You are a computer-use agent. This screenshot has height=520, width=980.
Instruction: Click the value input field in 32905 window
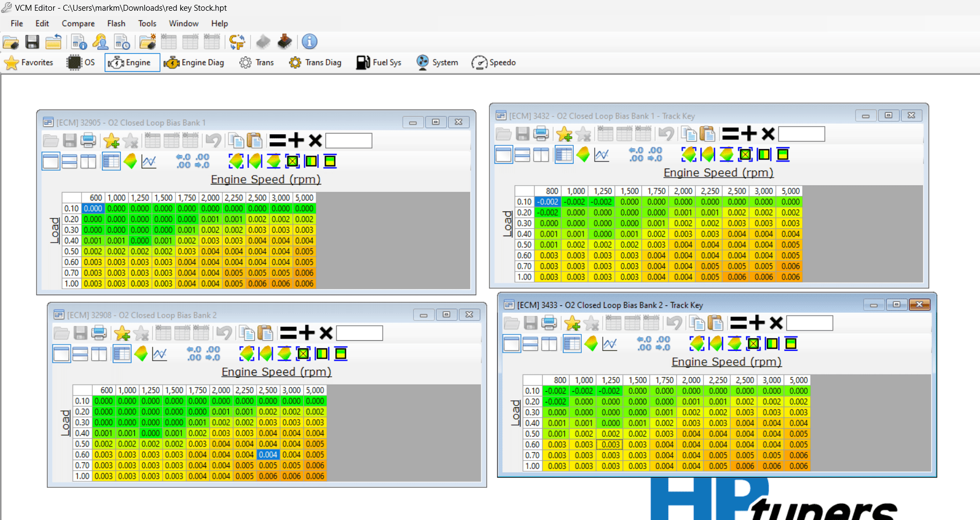click(349, 141)
